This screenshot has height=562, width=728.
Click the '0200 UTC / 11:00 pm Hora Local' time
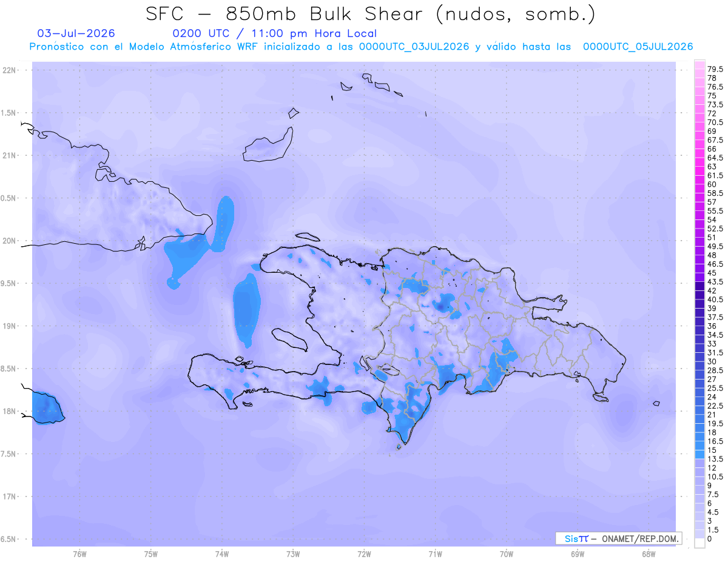pos(274,33)
